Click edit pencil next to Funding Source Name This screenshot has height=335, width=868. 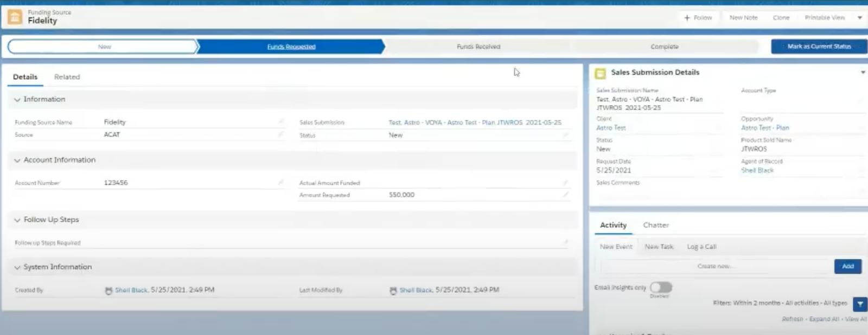(281, 121)
